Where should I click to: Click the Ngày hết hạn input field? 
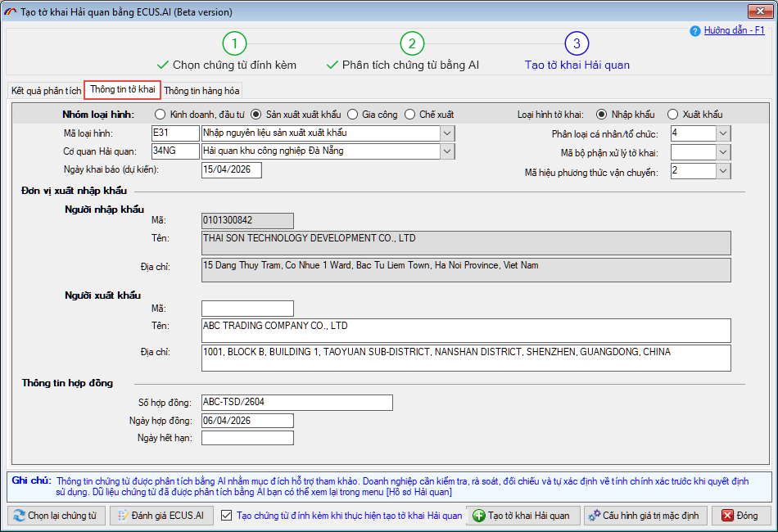(247, 438)
